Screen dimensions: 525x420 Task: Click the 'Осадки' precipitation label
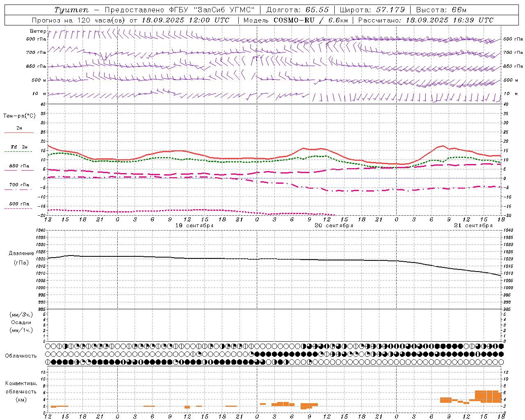(21, 322)
